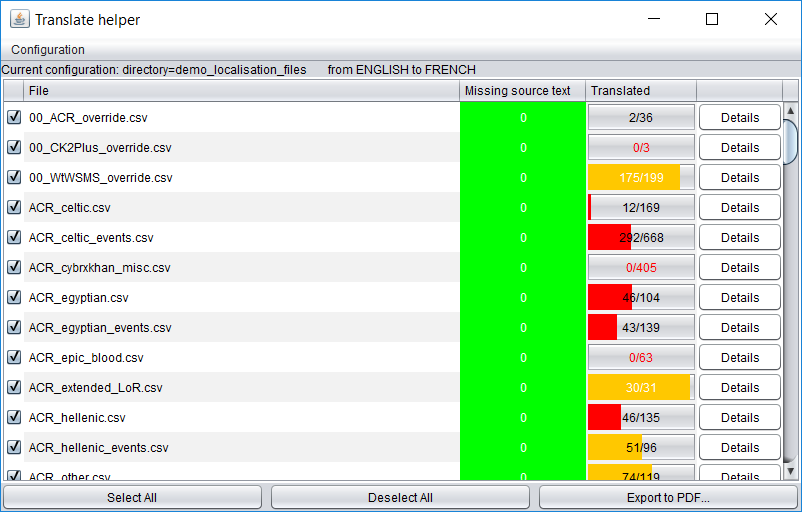Click the scrollbar down arrow
The height and width of the screenshot is (512, 802).
point(790,471)
